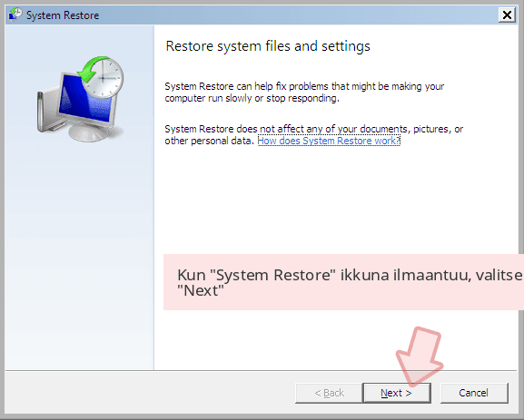Viewport: 524px width, 420px height.
Task: Click the 'Restore system files and settings' heading
Action: pyautogui.click(x=268, y=46)
